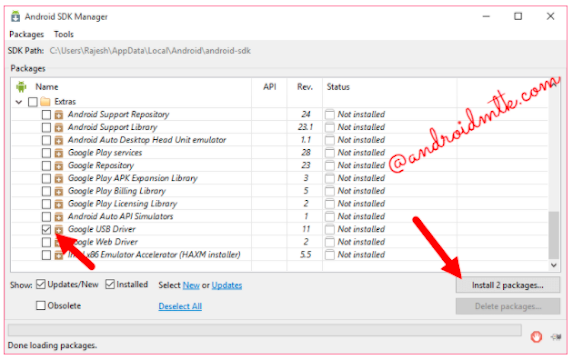Click the Name column header
The image size is (573, 360).
coord(47,87)
